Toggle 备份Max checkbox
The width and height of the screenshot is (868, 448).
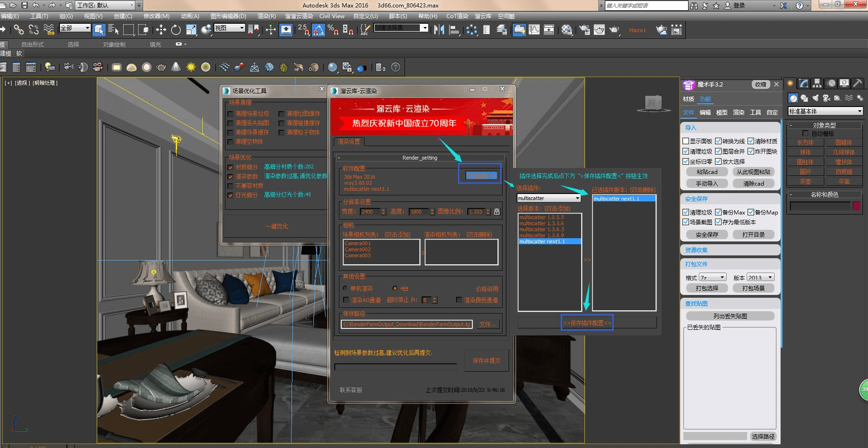click(x=718, y=212)
